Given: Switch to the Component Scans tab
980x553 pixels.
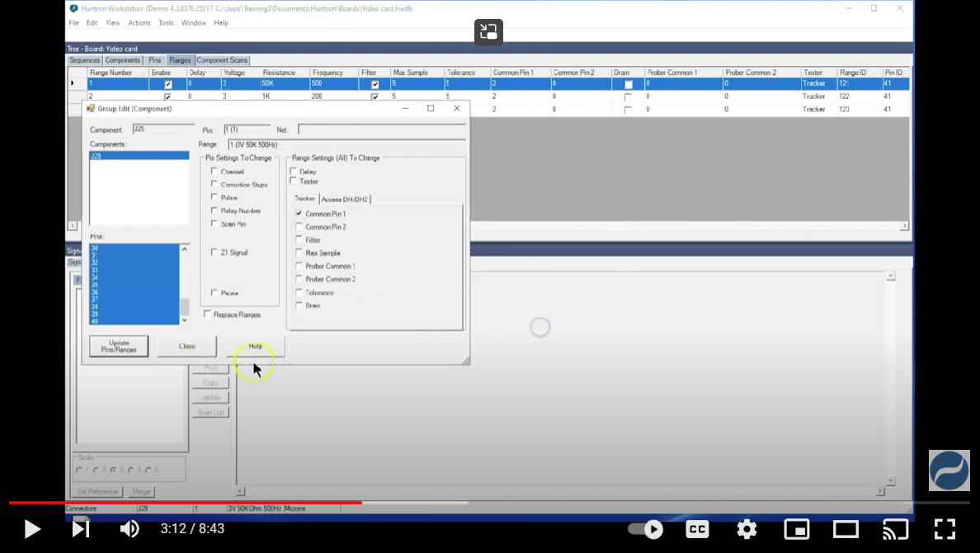Looking at the screenshot, I should tap(222, 60).
